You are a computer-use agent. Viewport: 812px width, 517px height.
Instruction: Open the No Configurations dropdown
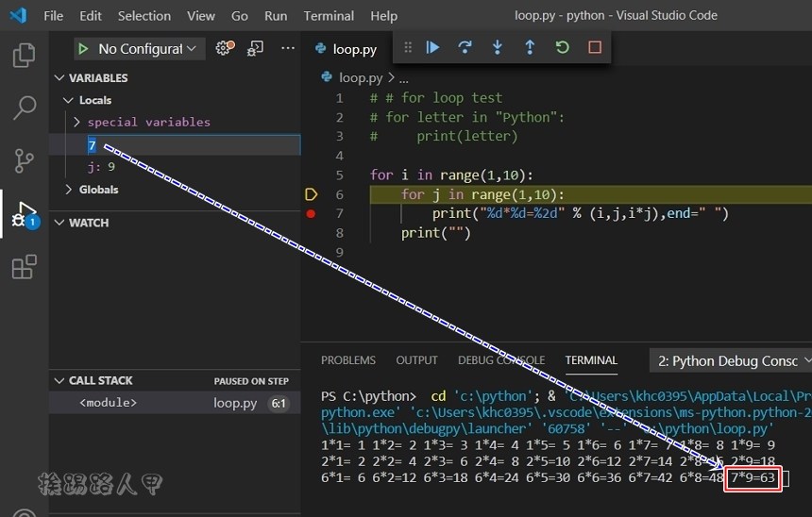click(140, 48)
